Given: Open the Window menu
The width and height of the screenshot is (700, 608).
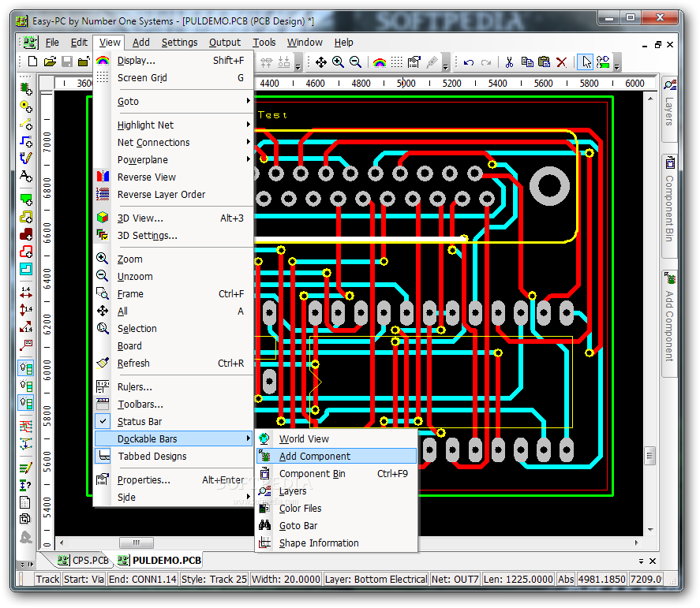Looking at the screenshot, I should pyautogui.click(x=305, y=43).
